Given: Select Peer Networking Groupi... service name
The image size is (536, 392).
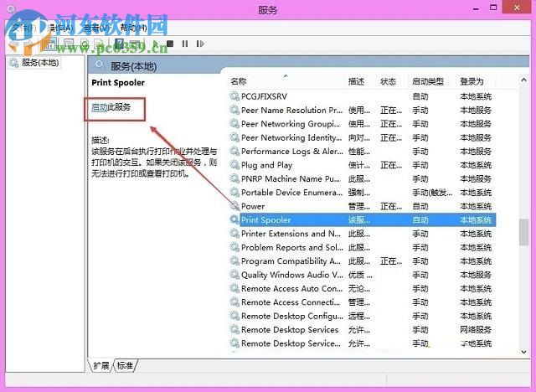Looking at the screenshot, I should [x=291, y=124].
